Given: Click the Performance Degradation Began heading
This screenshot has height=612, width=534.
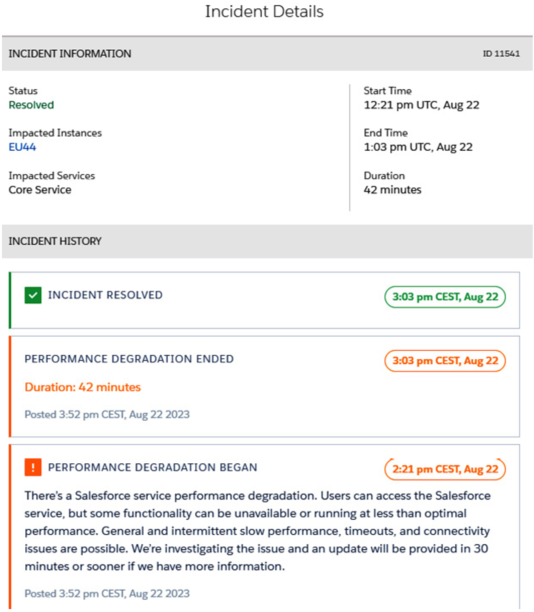Looking at the screenshot, I should coord(153,467).
